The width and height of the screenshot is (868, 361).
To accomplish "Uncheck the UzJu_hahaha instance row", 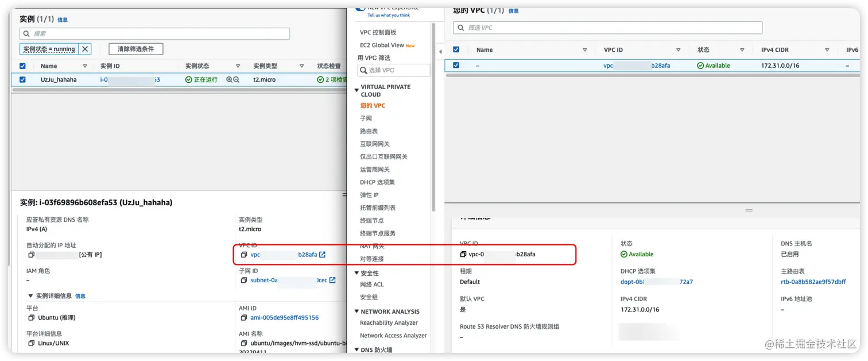I will [22, 80].
